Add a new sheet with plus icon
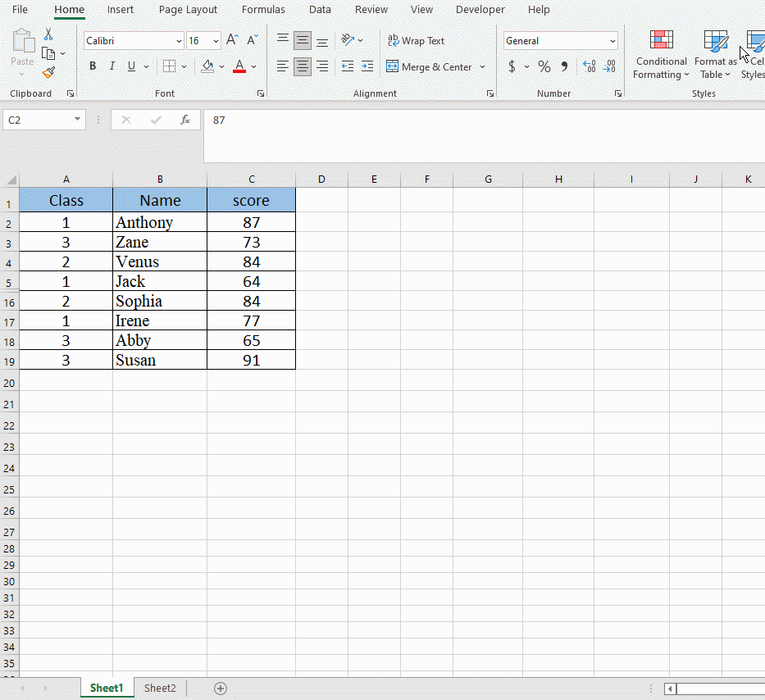Screen dimensions: 765x700 (x=221, y=689)
